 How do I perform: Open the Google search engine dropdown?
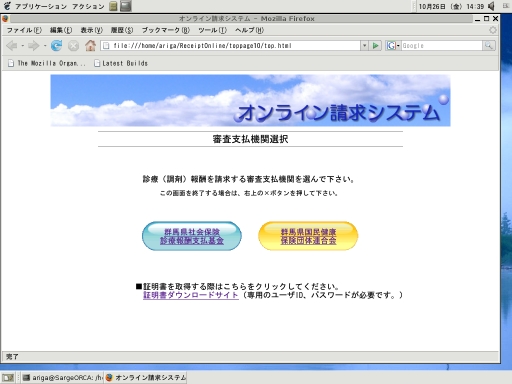click(393, 46)
